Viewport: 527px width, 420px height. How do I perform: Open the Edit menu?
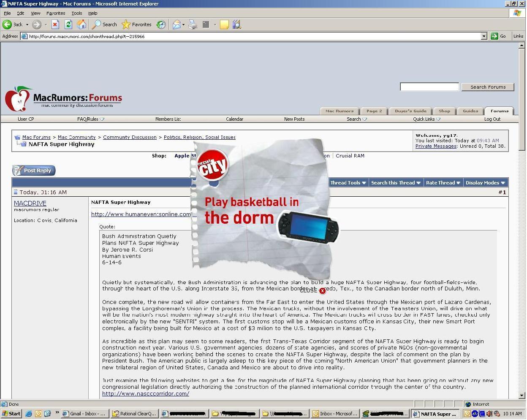click(21, 13)
